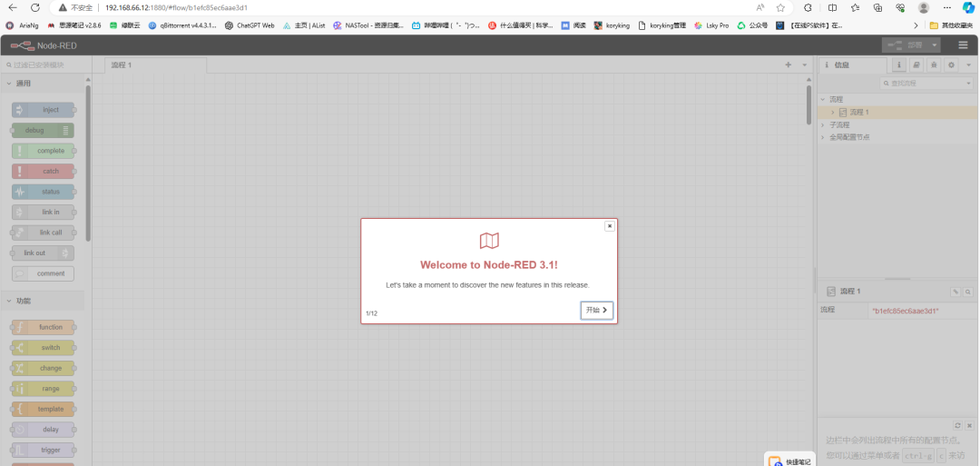This screenshot has width=980, height=466.
Task: Click the filter installed nodes search box
Action: coord(45,65)
